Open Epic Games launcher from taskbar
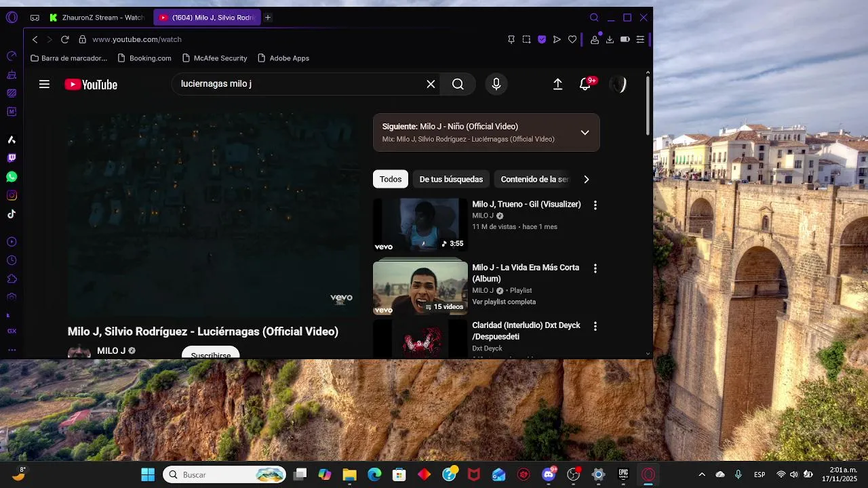The width and height of the screenshot is (868, 488). click(x=623, y=474)
